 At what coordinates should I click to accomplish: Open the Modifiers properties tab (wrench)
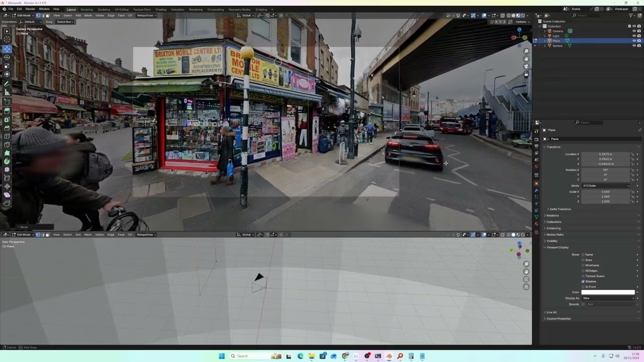tap(536, 191)
